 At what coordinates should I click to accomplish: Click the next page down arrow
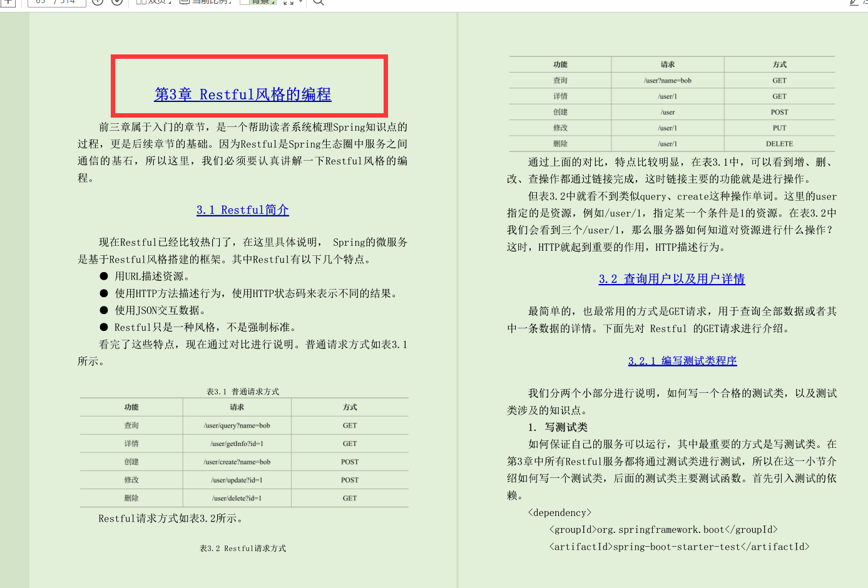(x=116, y=3)
